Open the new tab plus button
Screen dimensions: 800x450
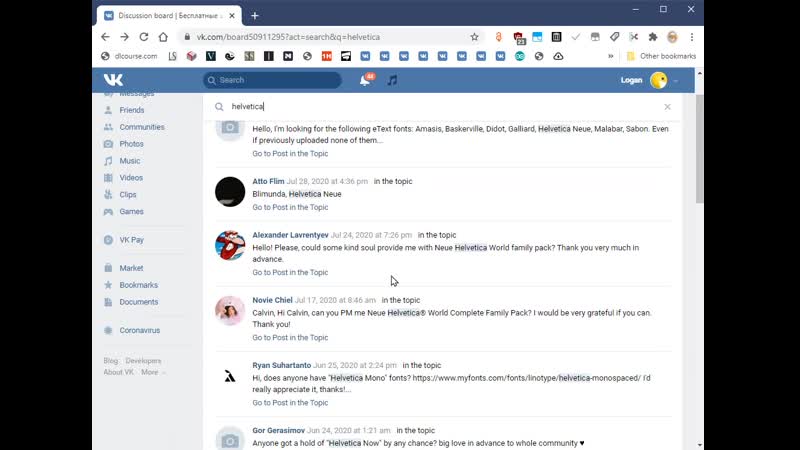point(255,16)
